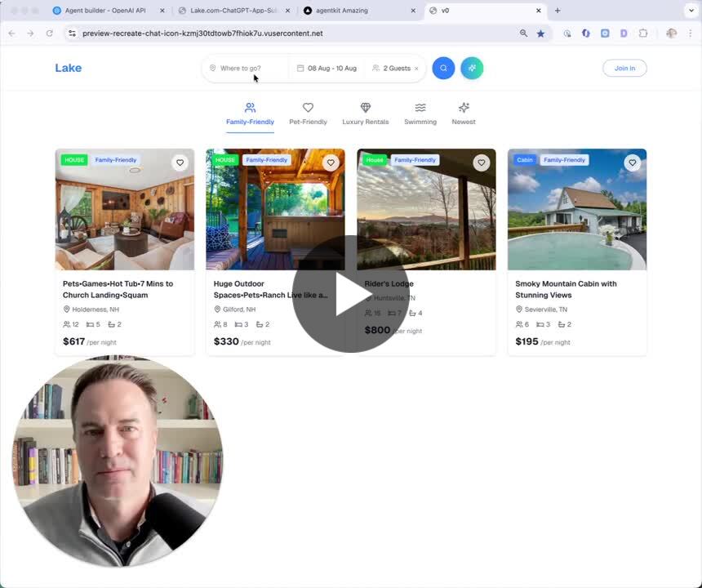The width and height of the screenshot is (702, 588).
Task: Click the teal AI sparkle button
Action: pos(472,68)
